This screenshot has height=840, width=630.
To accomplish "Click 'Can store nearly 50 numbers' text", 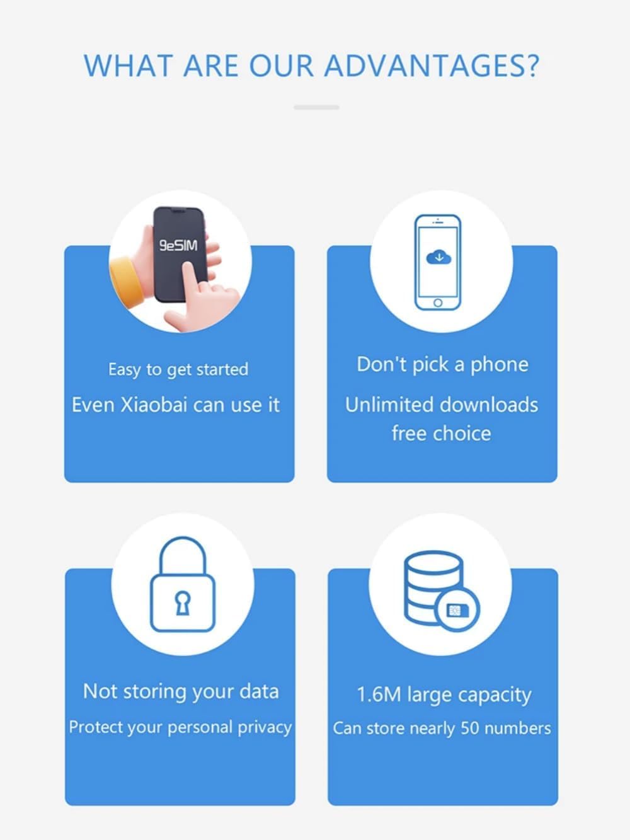I will (442, 728).
